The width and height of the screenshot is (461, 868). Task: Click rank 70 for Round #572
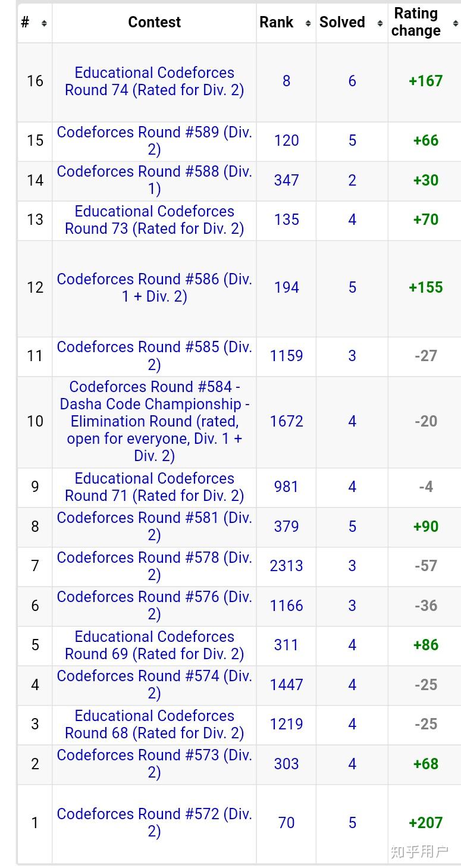click(286, 823)
